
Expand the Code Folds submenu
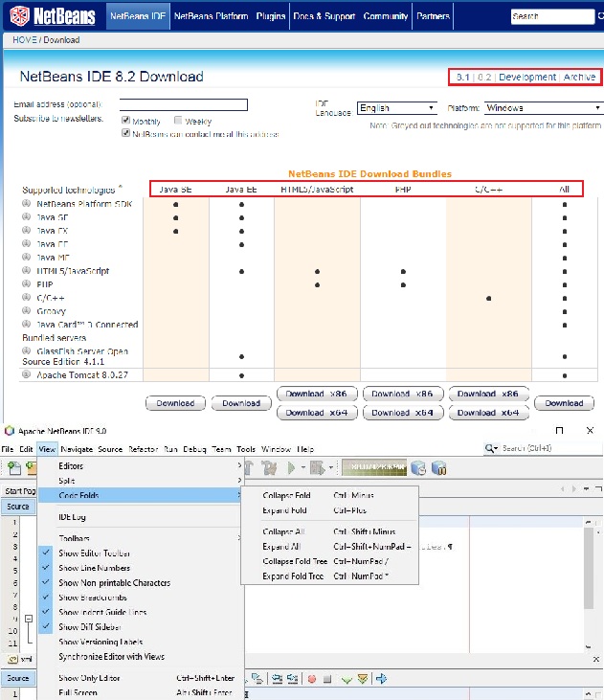coord(140,495)
